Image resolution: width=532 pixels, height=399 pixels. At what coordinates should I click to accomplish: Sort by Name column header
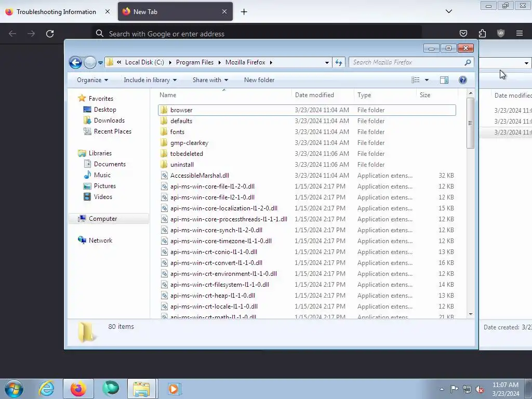(x=224, y=95)
